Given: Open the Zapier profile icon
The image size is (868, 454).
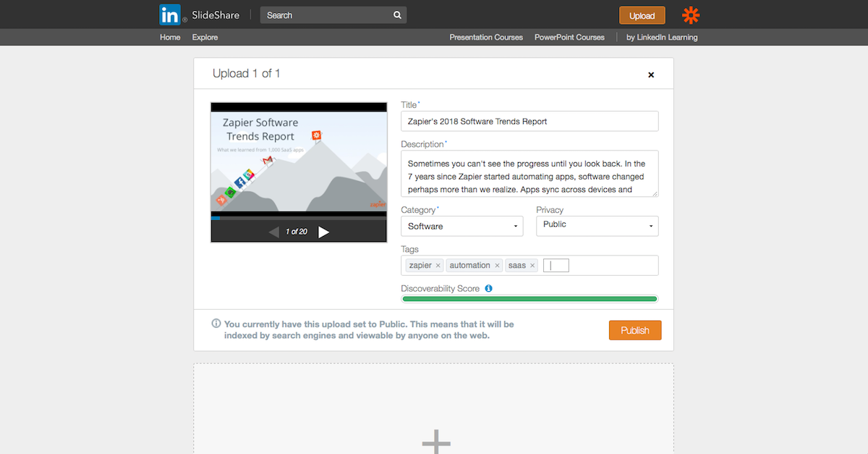Looking at the screenshot, I should (x=691, y=15).
